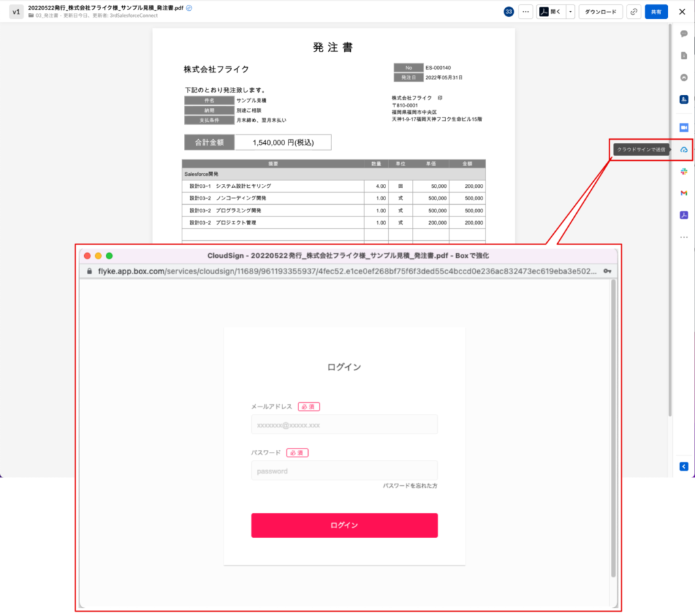Click the PDF file name in header
This screenshot has height=616, width=695.
[x=105, y=8]
